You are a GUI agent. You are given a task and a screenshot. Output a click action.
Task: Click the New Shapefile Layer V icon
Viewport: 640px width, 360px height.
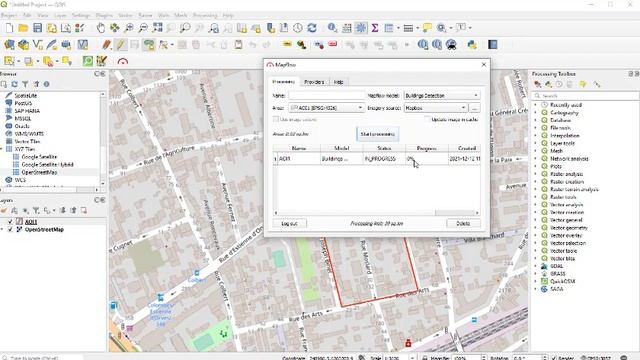click(x=38, y=44)
